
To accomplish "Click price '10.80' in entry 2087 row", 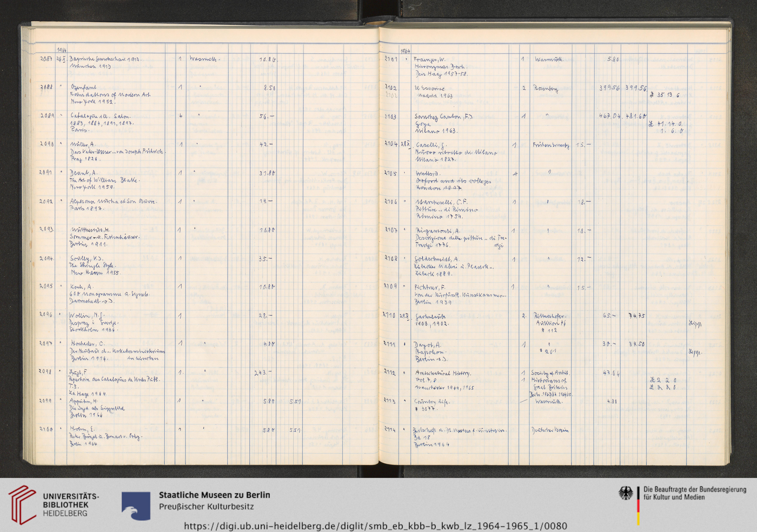I will [x=268, y=60].
